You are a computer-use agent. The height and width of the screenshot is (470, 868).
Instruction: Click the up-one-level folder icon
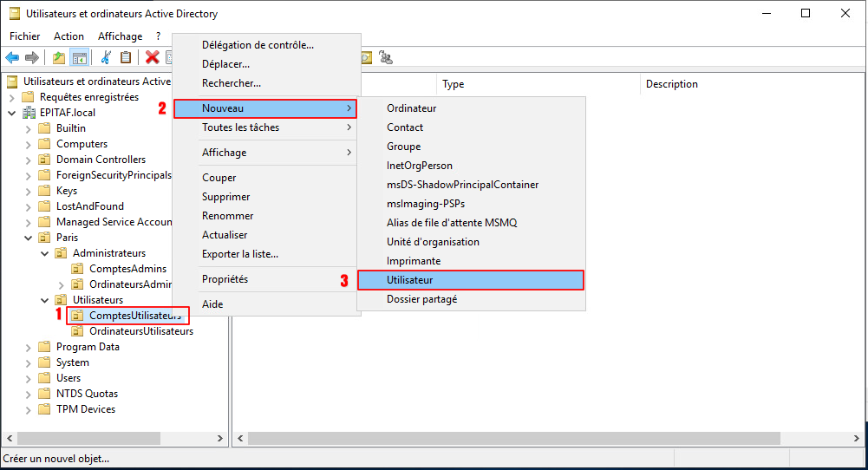click(58, 58)
